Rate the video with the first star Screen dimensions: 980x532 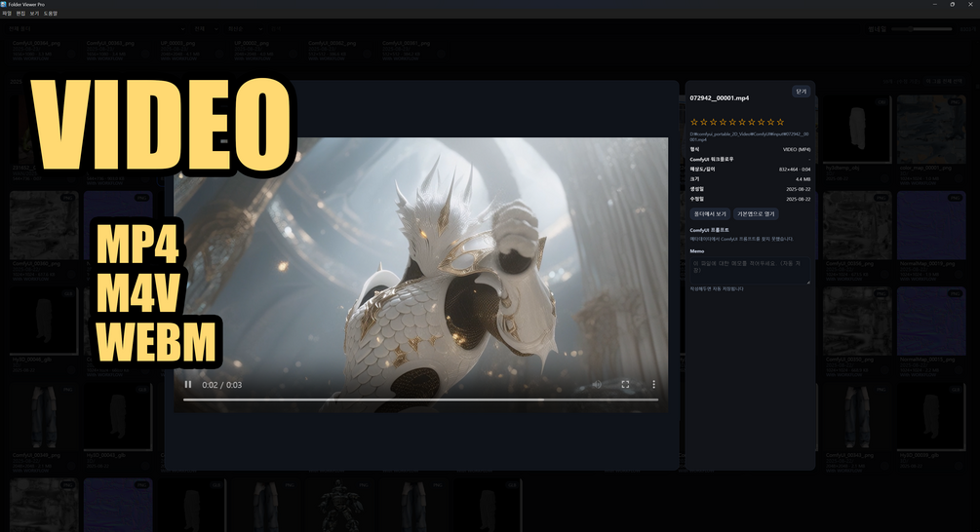click(693, 122)
